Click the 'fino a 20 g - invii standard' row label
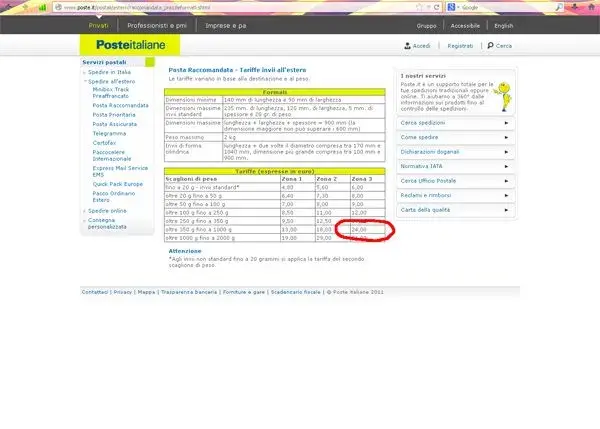600x429 pixels. click(202, 188)
